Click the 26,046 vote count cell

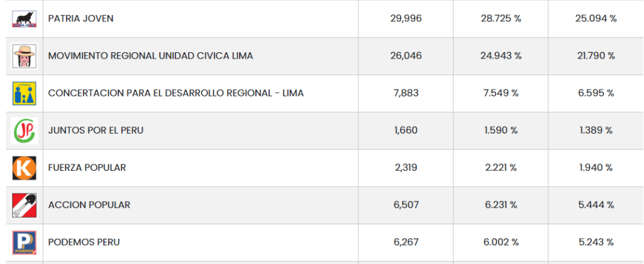pyautogui.click(x=406, y=56)
